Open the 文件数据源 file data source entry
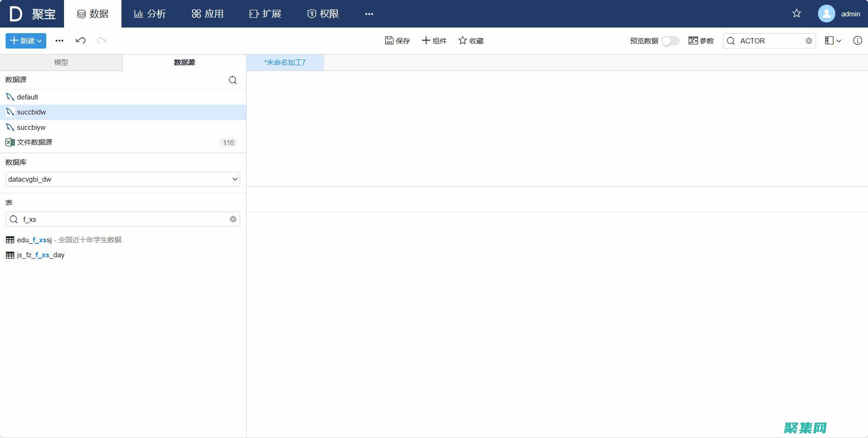This screenshot has height=438, width=868. pos(35,142)
